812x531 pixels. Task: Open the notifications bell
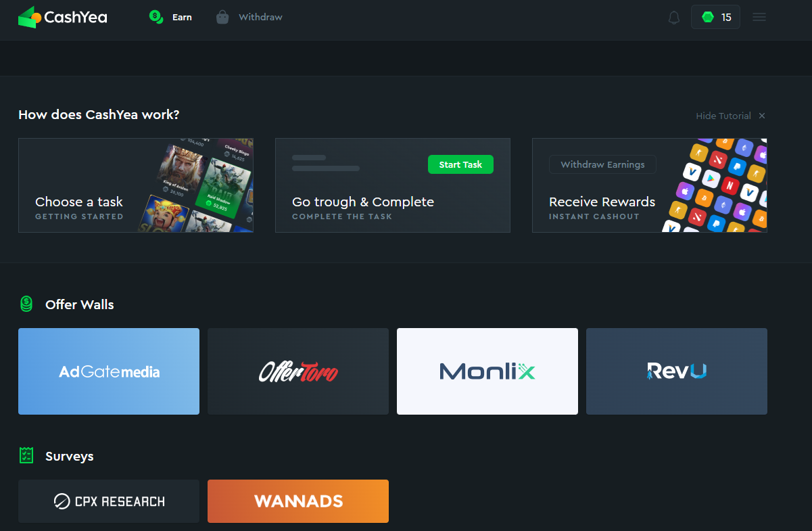point(674,18)
